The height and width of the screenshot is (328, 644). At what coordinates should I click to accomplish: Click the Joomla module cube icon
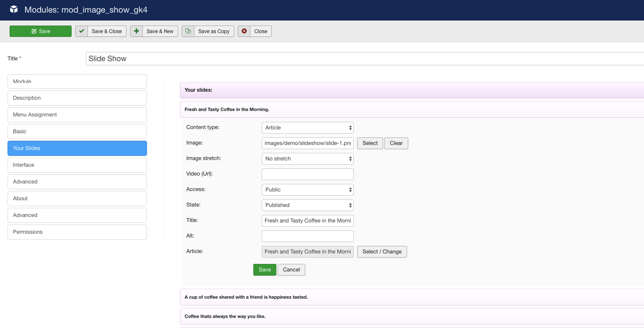tap(14, 9)
